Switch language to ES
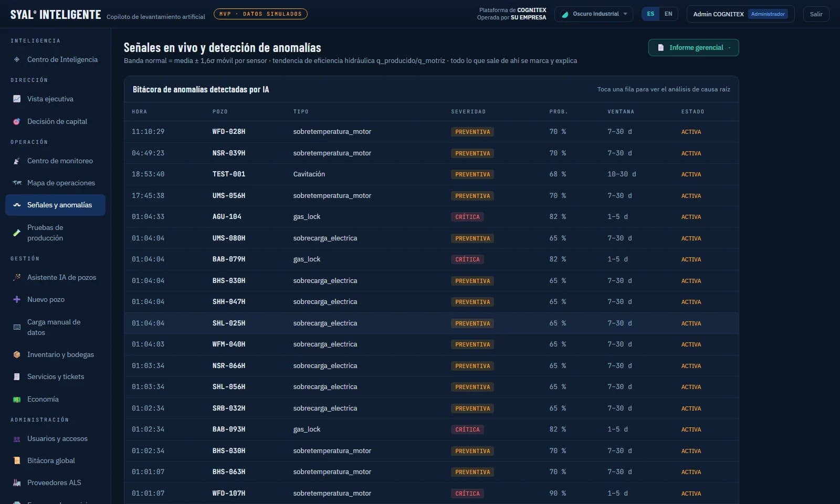This screenshot has height=504, width=840. pos(650,14)
